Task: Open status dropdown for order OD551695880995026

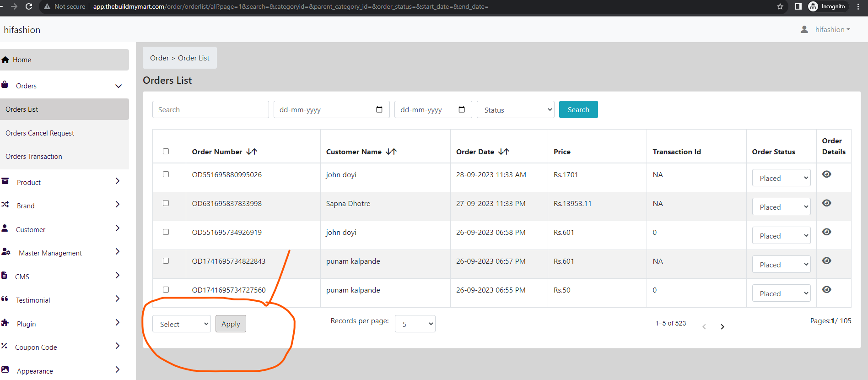Action: coord(782,178)
